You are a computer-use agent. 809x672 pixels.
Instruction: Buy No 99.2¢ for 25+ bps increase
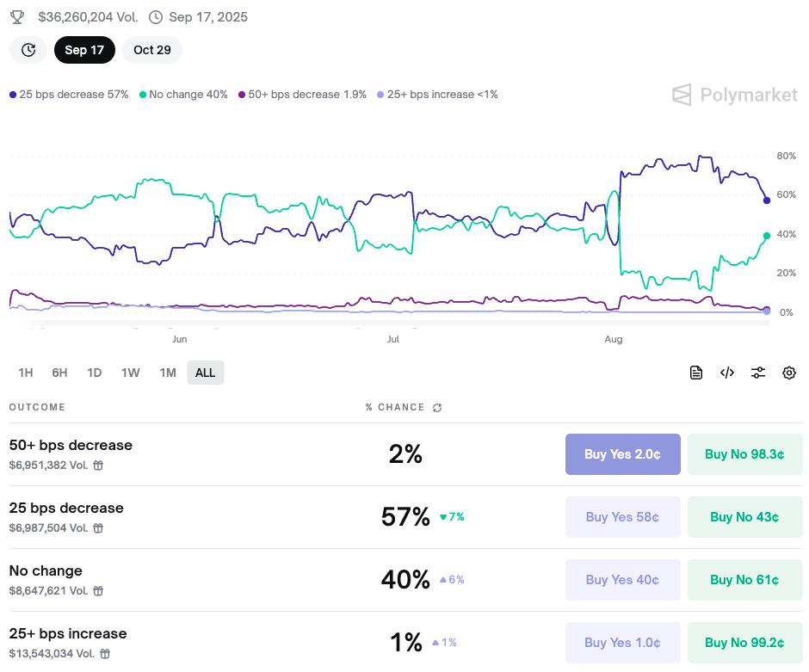[745, 643]
